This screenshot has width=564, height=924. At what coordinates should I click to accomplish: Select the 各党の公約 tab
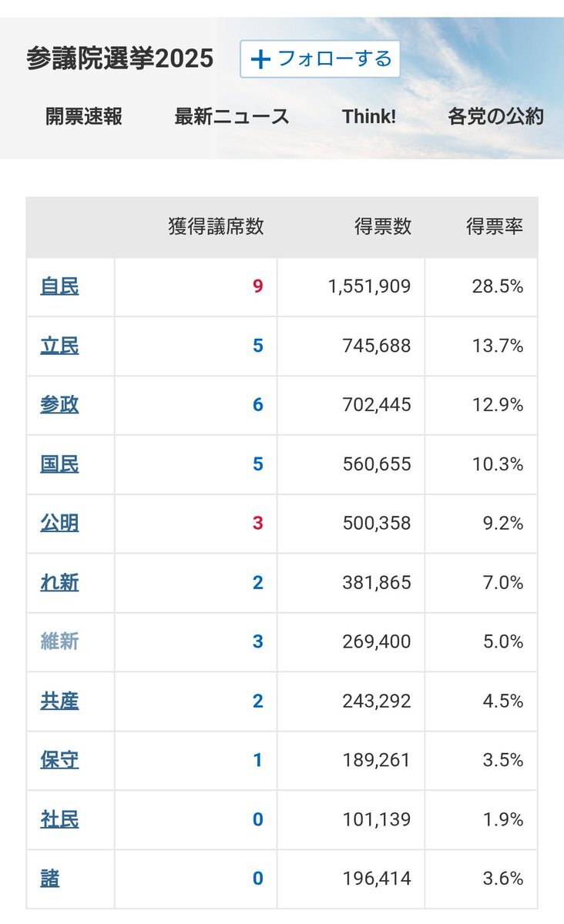496,116
